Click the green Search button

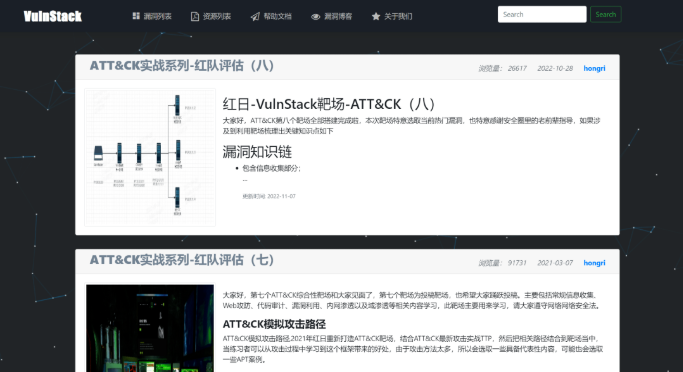point(605,14)
